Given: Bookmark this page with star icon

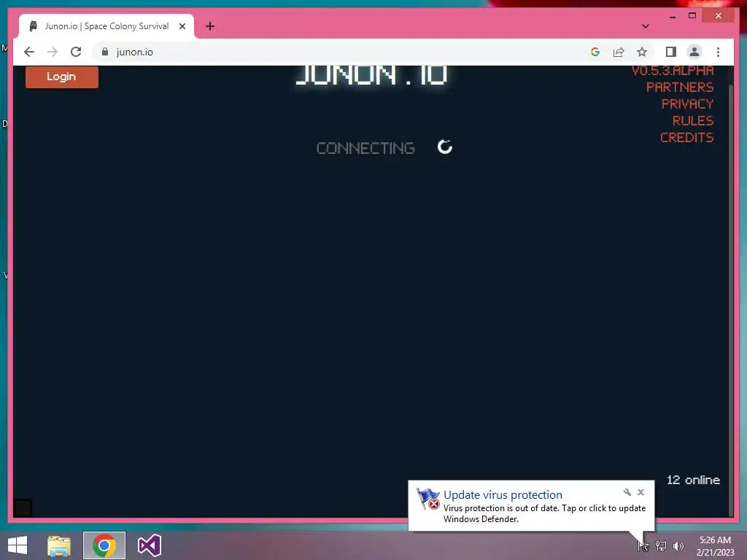Looking at the screenshot, I should click(642, 52).
